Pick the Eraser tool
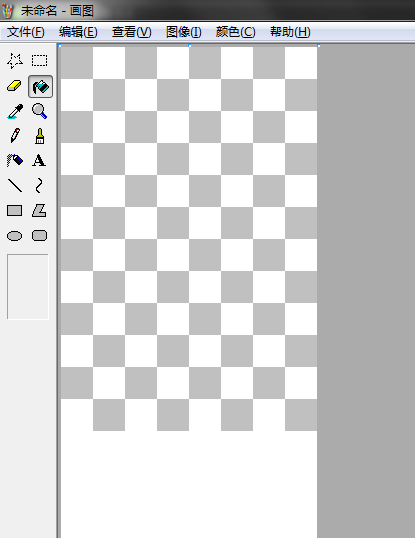 [x=15, y=86]
